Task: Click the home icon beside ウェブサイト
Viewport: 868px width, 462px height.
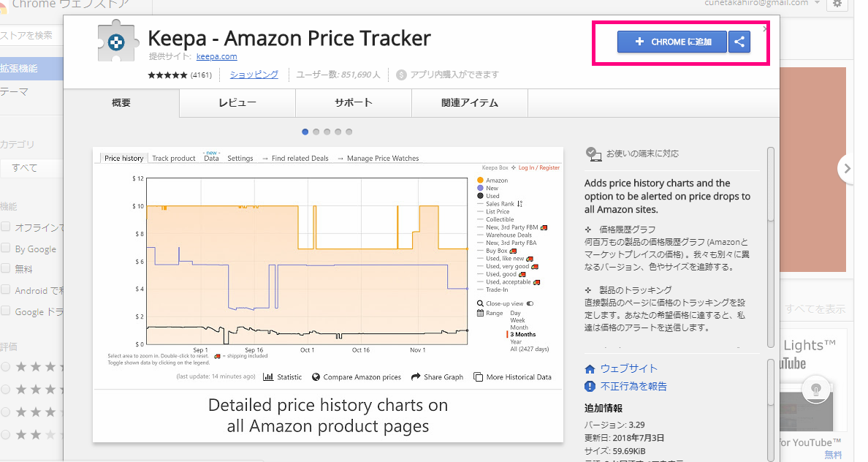Action: tap(590, 369)
